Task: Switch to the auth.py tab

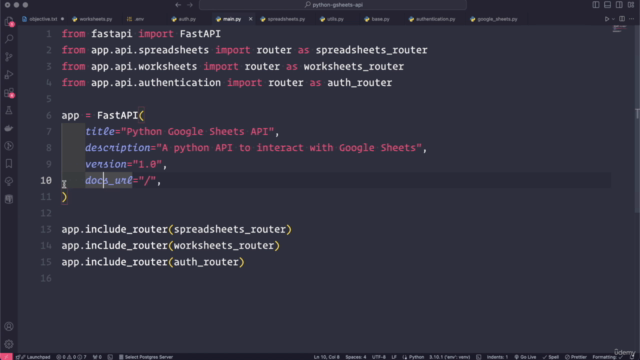Action: pyautogui.click(x=187, y=19)
